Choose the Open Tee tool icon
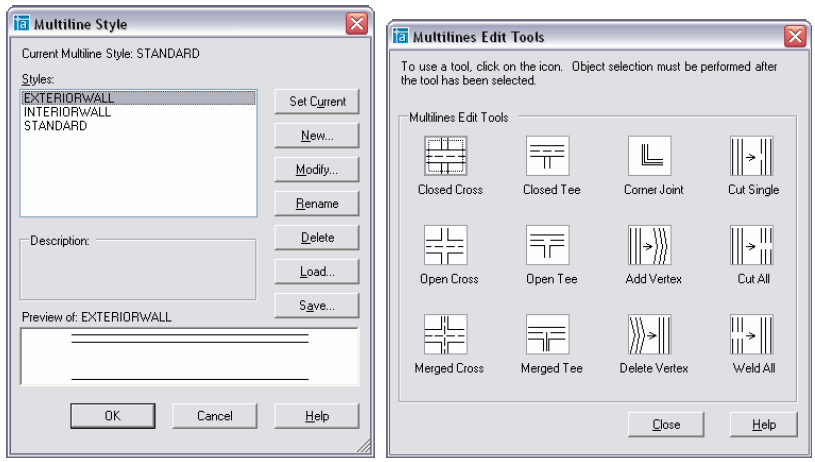This screenshot has width=815, height=462. pyautogui.click(x=547, y=245)
